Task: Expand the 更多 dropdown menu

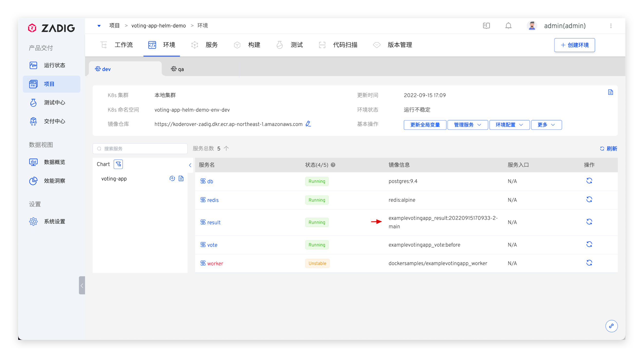Action: pos(546,125)
